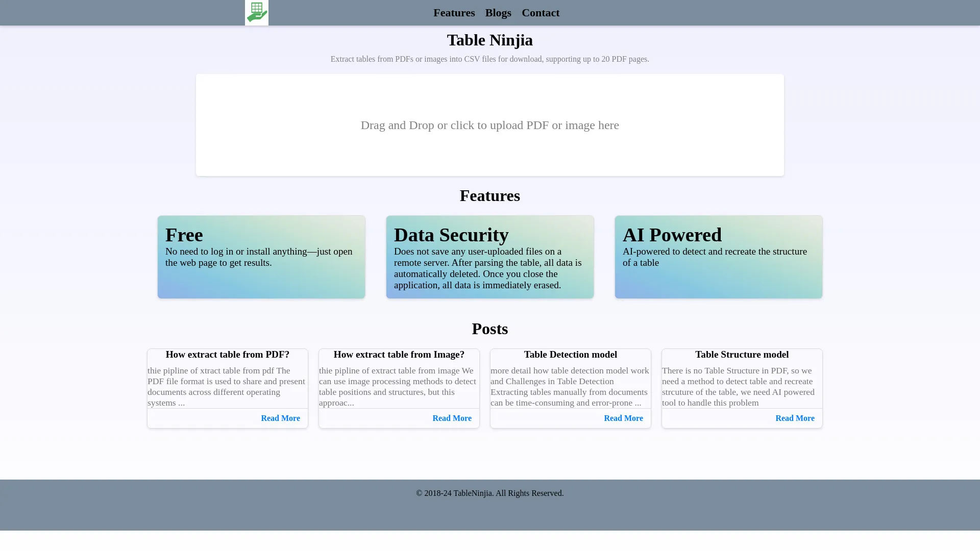
Task: Select the 'Free' feature card
Action: click(x=261, y=257)
